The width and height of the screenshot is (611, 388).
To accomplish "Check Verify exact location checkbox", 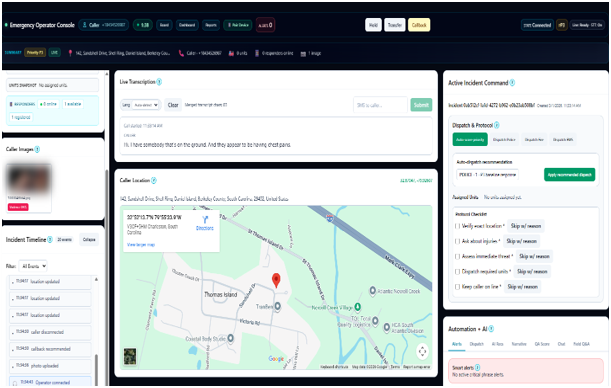I will (457, 226).
